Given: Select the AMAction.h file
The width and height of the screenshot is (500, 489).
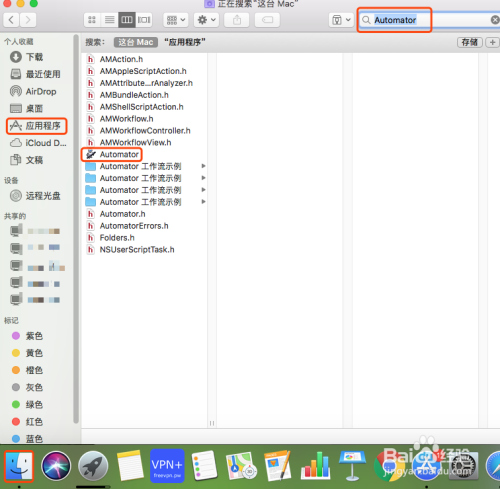Looking at the screenshot, I should pyautogui.click(x=115, y=59).
